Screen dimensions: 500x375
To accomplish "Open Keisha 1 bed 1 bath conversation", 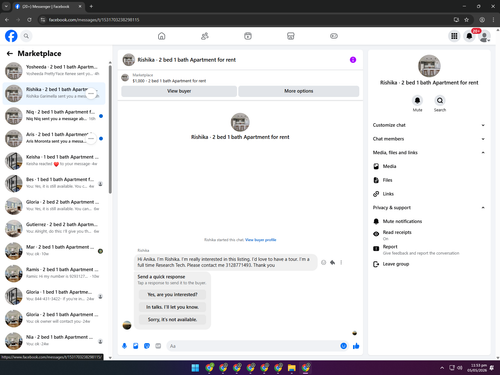I will (54, 161).
